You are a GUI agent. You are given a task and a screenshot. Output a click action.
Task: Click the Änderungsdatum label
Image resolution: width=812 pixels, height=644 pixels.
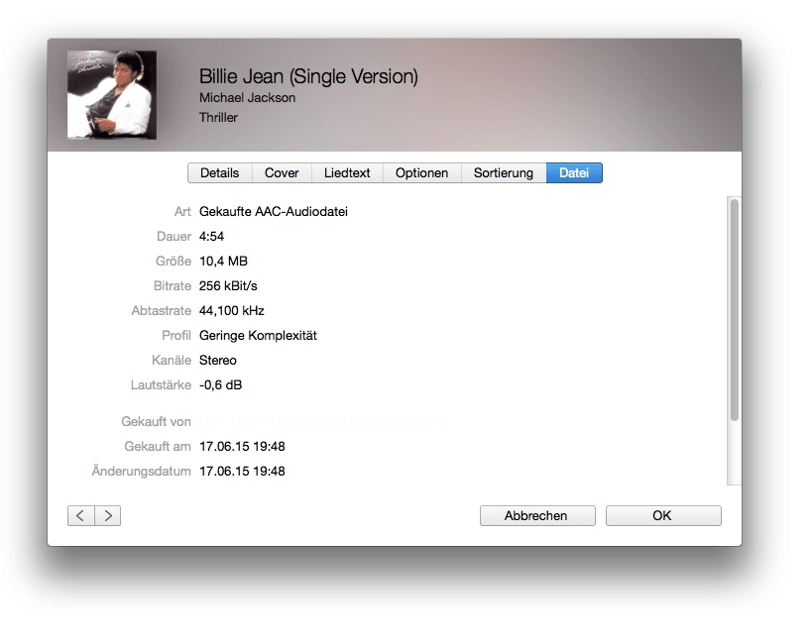(142, 471)
